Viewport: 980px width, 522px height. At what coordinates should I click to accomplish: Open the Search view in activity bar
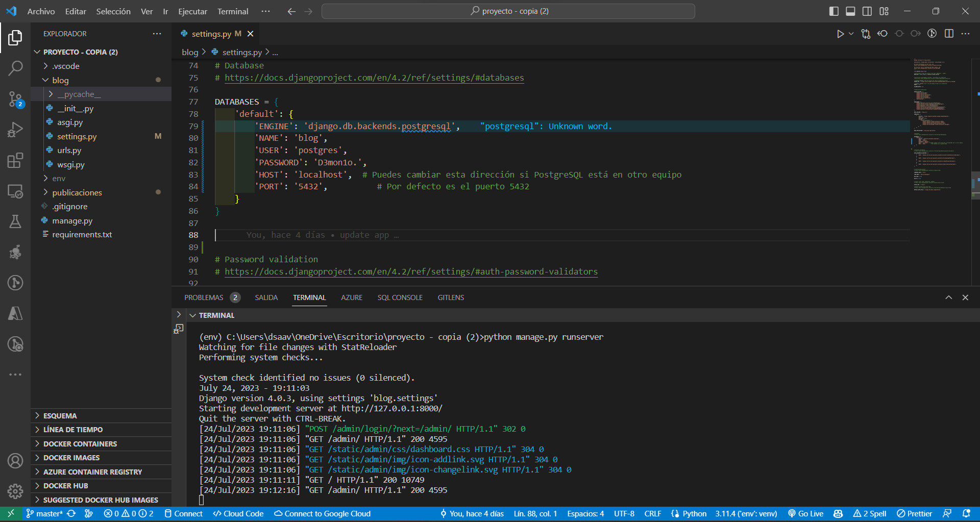[15, 68]
